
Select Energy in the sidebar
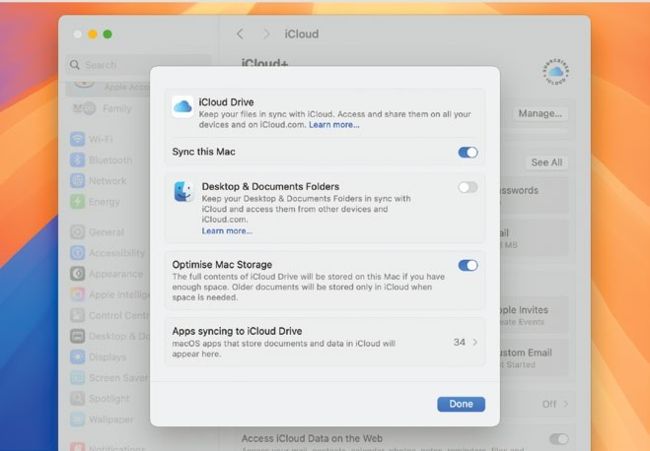tap(103, 202)
